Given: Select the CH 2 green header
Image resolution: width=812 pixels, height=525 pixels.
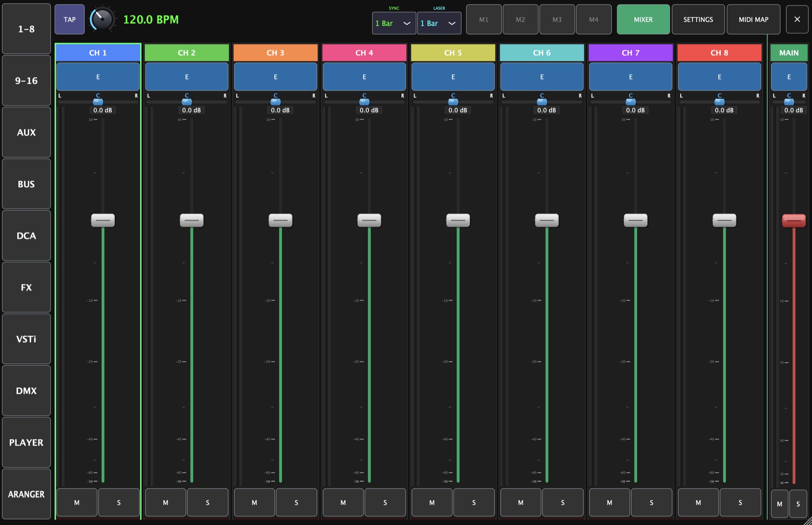Looking at the screenshot, I should [187, 53].
